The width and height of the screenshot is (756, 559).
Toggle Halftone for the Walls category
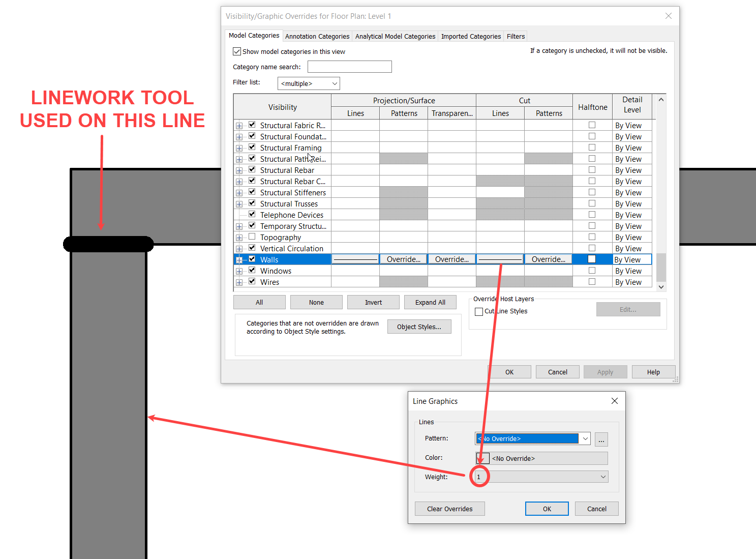[x=592, y=259]
